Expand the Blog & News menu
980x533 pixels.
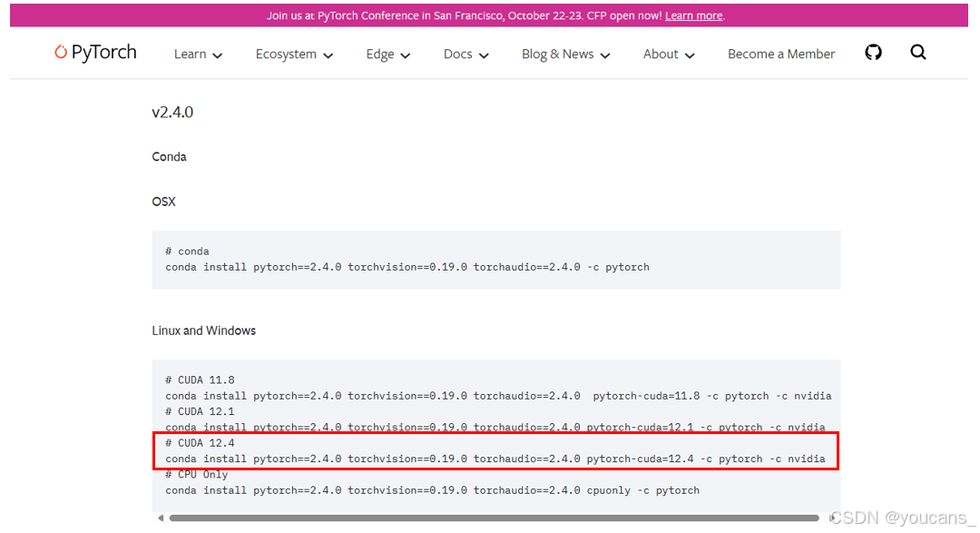[x=565, y=54]
